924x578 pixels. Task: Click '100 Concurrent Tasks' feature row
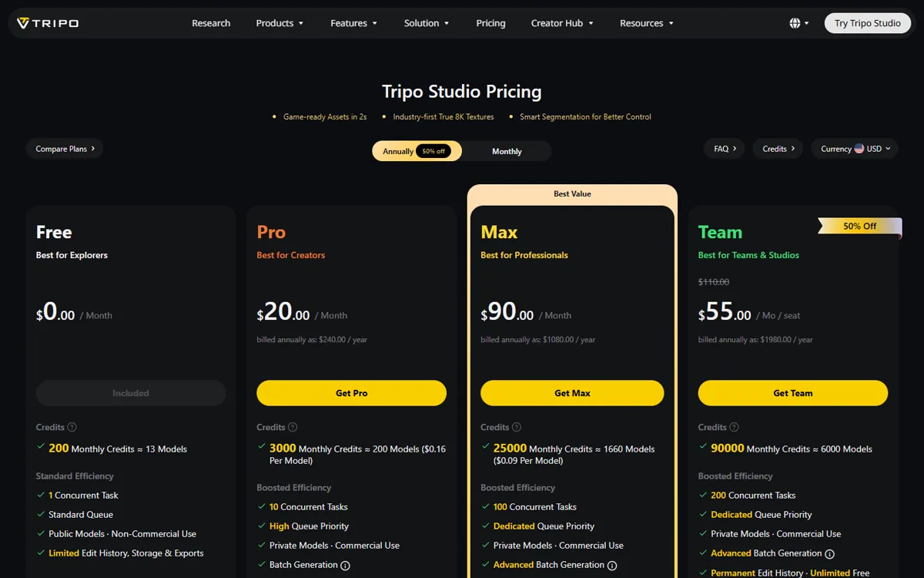[535, 507]
